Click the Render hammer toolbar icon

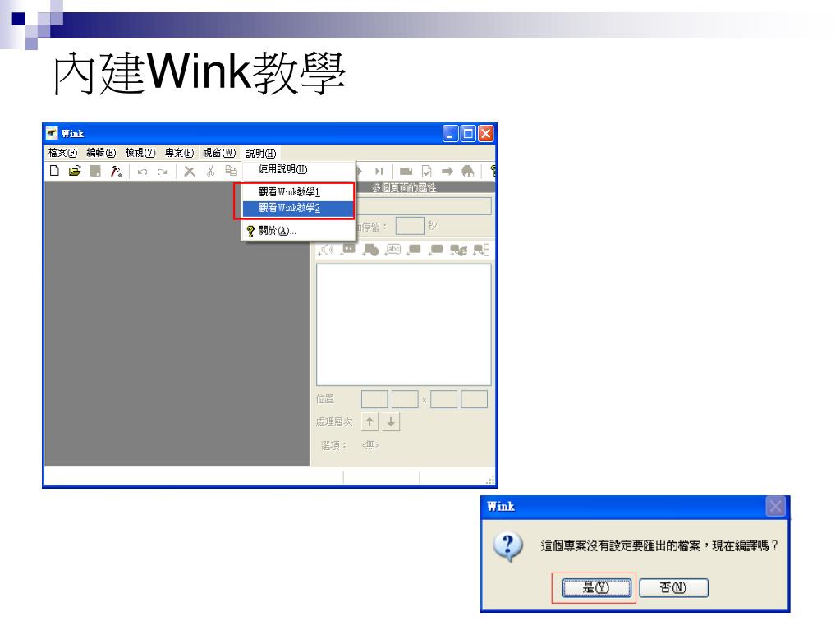click(x=116, y=171)
